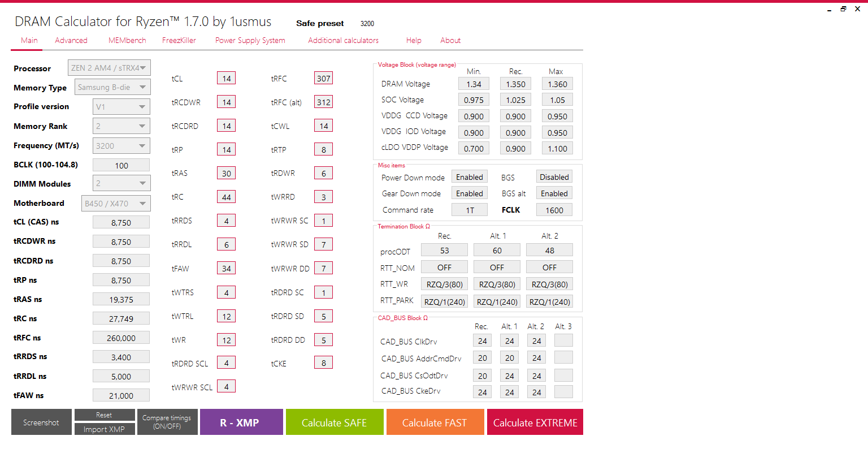Select the tRDWR timing value box
Screen dimensions: 868x466
[323, 173]
